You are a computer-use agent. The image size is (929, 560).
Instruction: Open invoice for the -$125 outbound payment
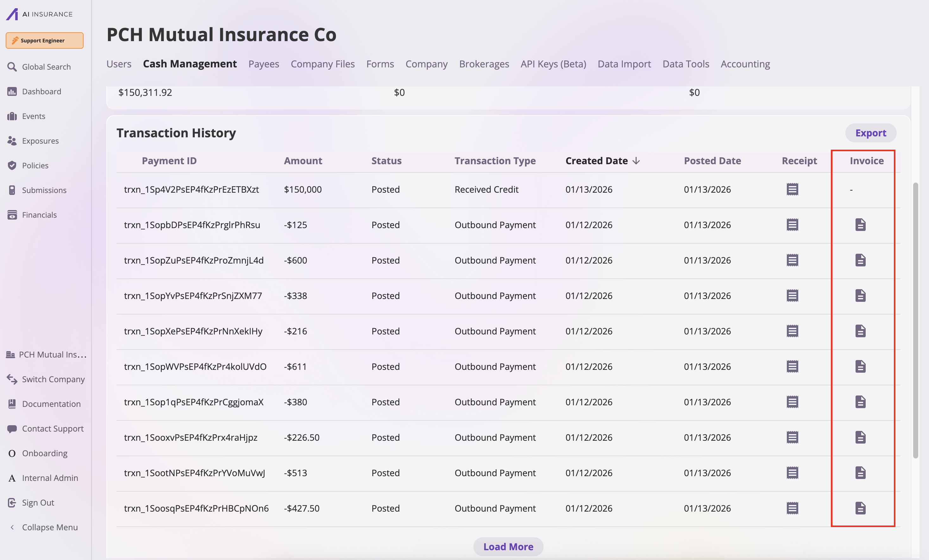[x=860, y=225]
